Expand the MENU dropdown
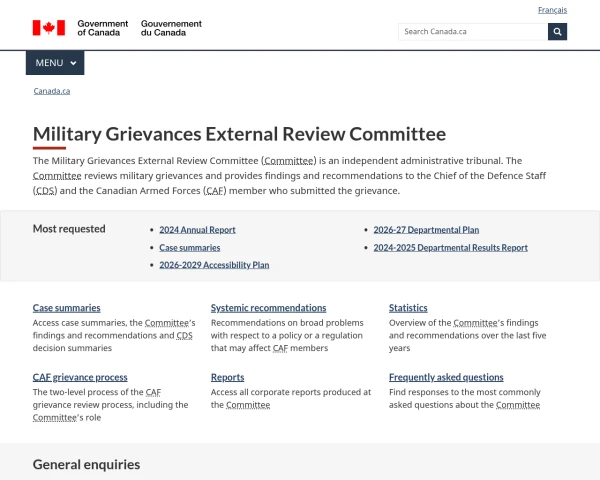The width and height of the screenshot is (600, 480). coord(55,63)
